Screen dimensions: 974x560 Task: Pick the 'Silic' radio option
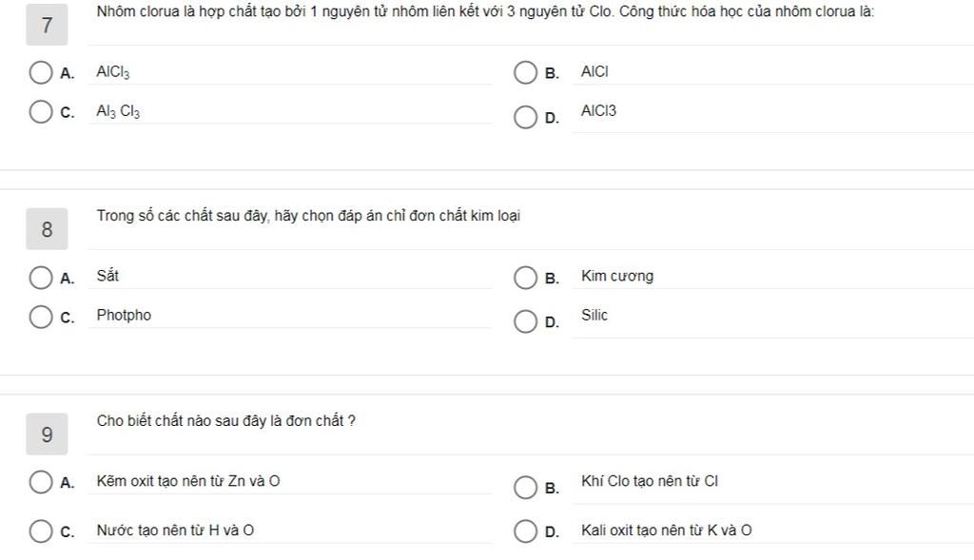526,321
